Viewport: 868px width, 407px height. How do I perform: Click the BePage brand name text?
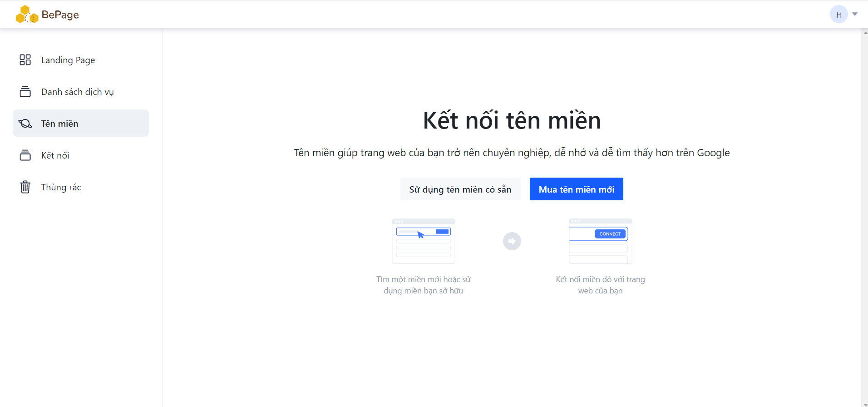tap(60, 15)
